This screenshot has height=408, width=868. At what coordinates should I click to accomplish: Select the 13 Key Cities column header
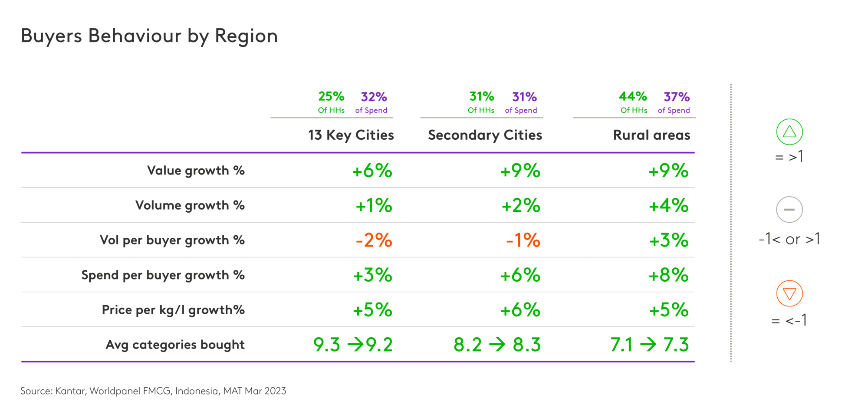click(351, 135)
